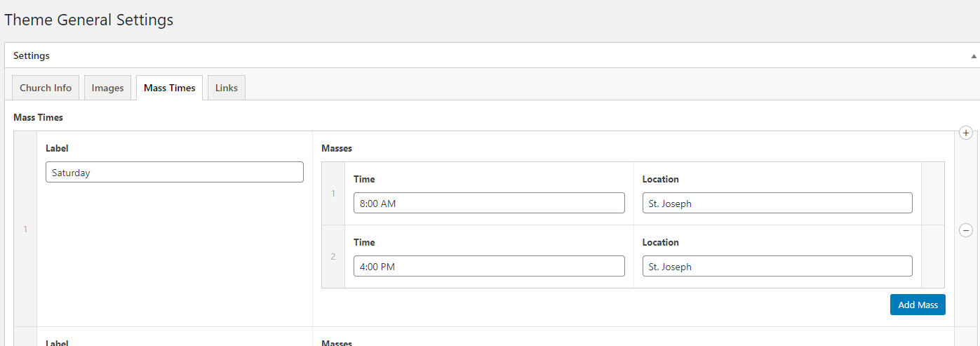Click the actions cell right of 4:00 PM mass
Viewport: 980px width, 346px height.
[x=932, y=257]
